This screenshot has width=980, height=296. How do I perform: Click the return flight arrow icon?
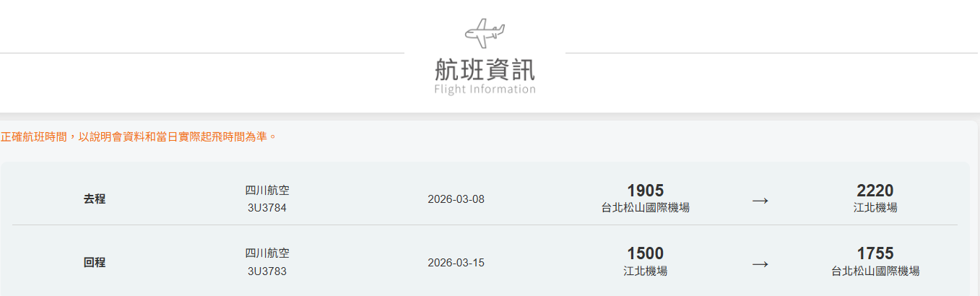click(x=760, y=264)
